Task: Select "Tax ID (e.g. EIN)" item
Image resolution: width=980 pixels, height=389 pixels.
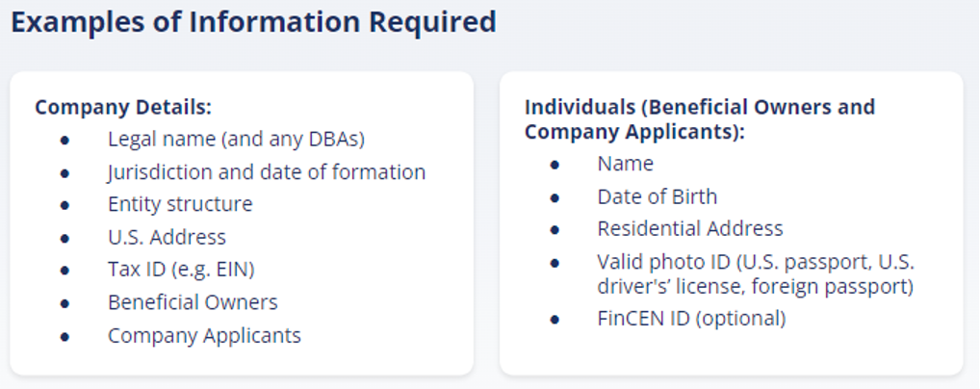Action: tap(181, 270)
